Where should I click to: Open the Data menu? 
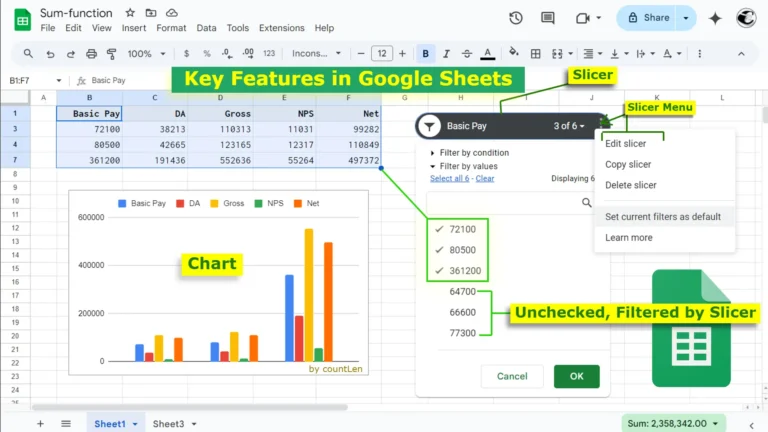[206, 28]
